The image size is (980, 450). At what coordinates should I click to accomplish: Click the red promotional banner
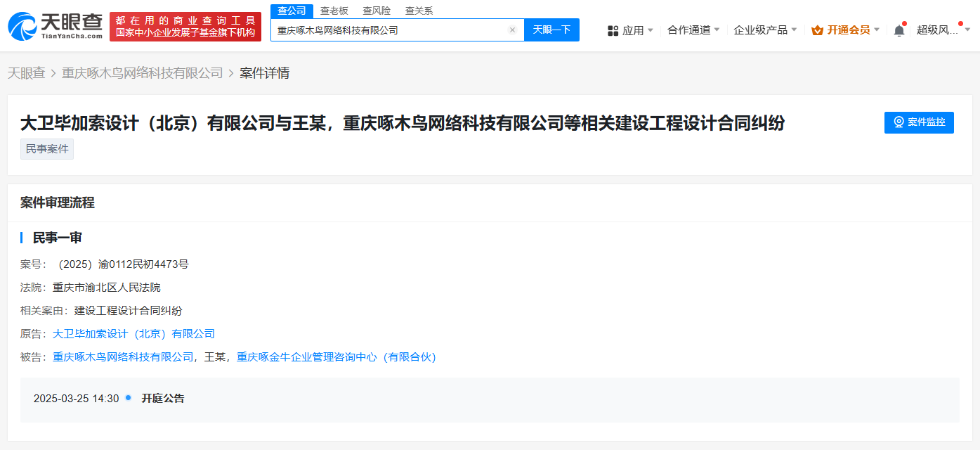click(185, 26)
